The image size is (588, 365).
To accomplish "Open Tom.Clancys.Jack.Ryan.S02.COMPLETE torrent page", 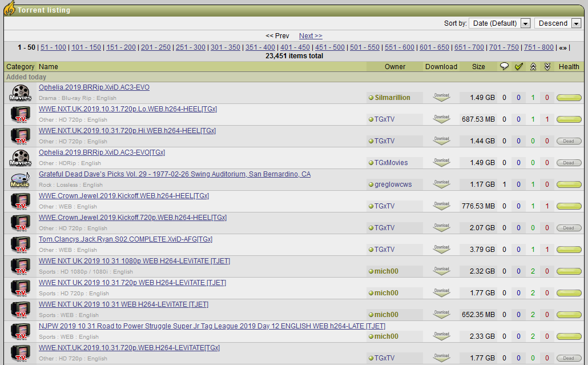I will click(x=125, y=239).
